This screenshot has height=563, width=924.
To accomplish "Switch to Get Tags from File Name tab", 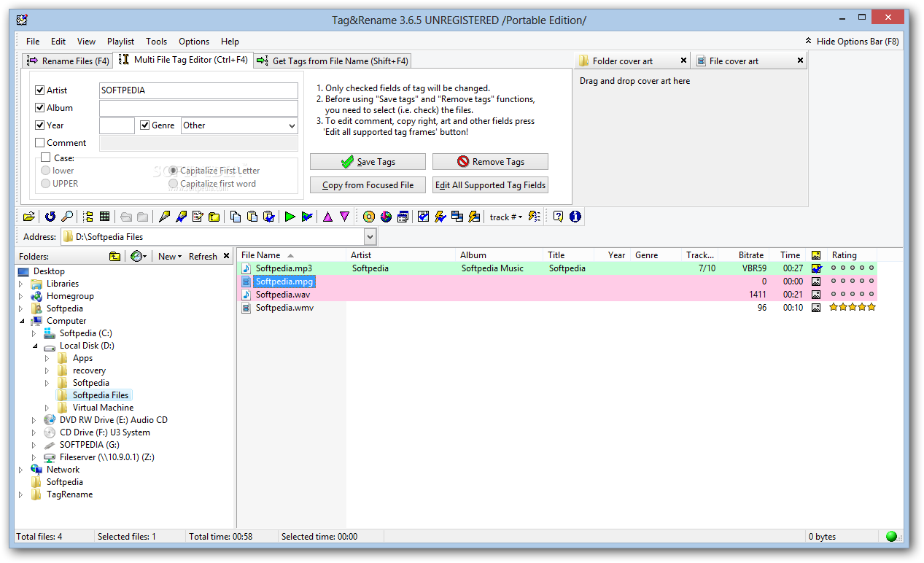I will [332, 61].
